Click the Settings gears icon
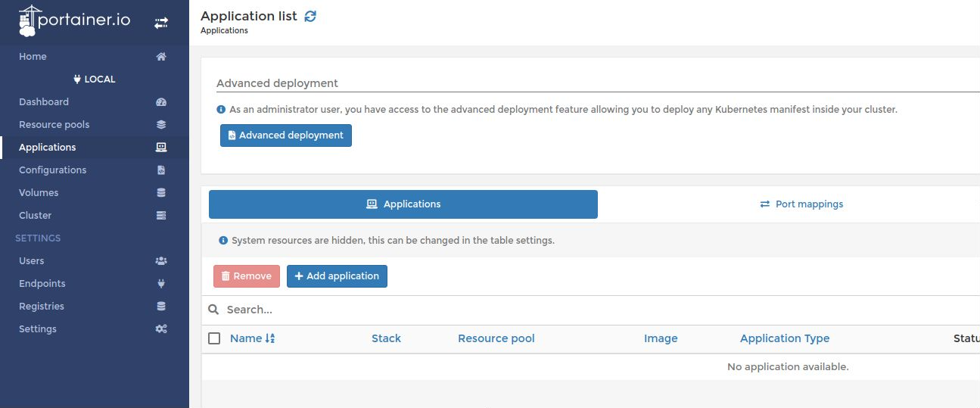The height and width of the screenshot is (408, 980). 161,329
